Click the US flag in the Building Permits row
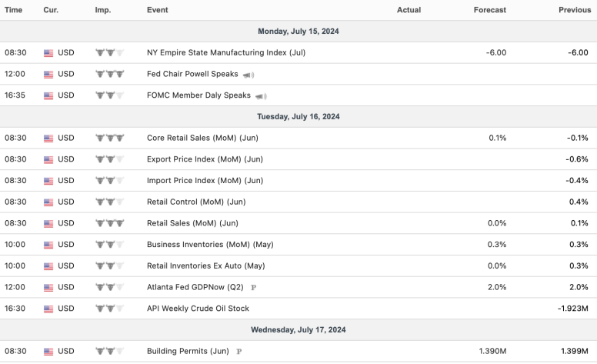This screenshot has width=597, height=364. 48,352
